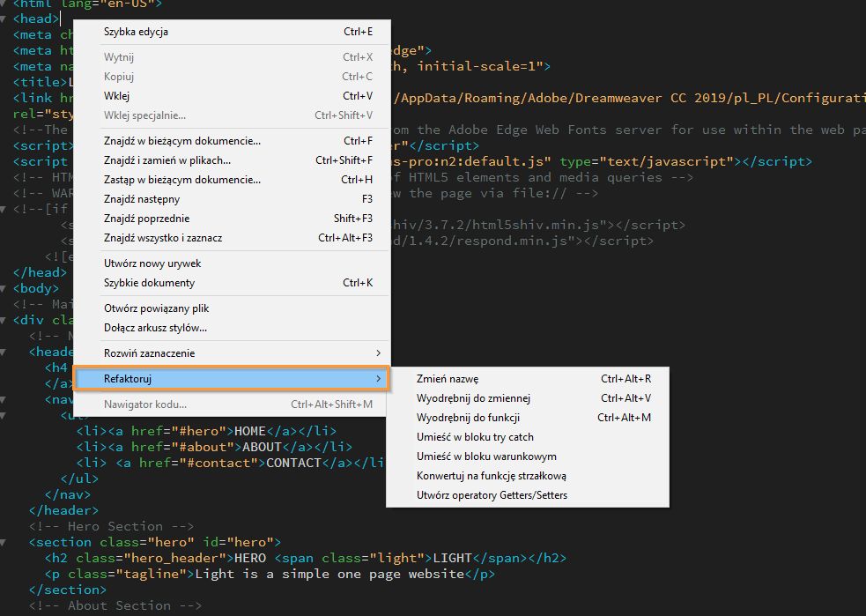Collapse the <body> element fold arrow
The height and width of the screenshot is (616, 866).
point(5,288)
